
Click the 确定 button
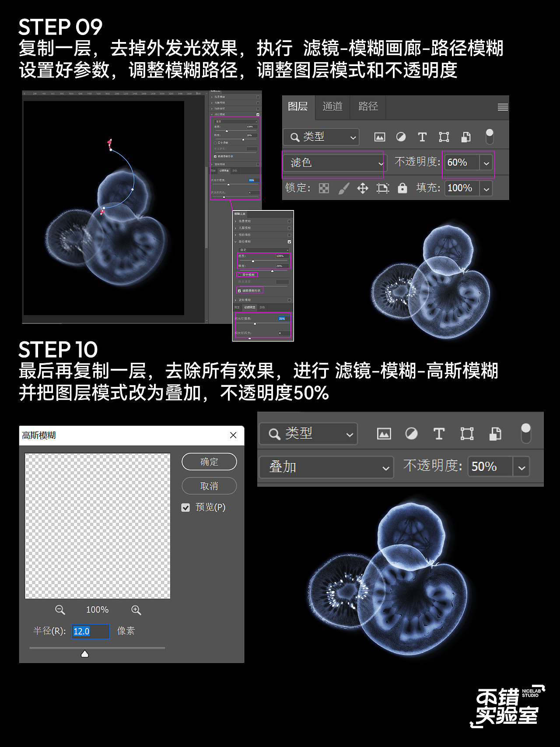click(x=209, y=462)
